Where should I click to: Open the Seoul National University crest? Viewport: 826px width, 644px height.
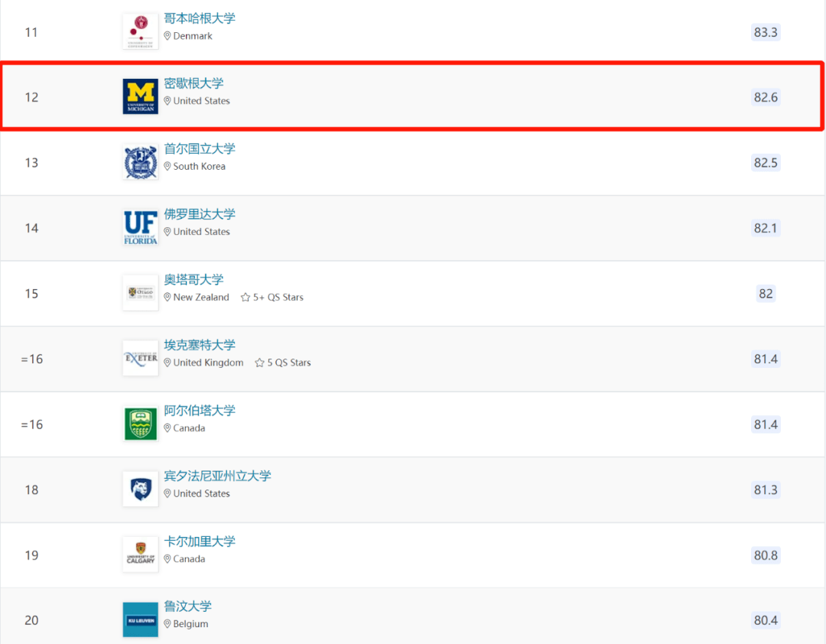pos(141,162)
